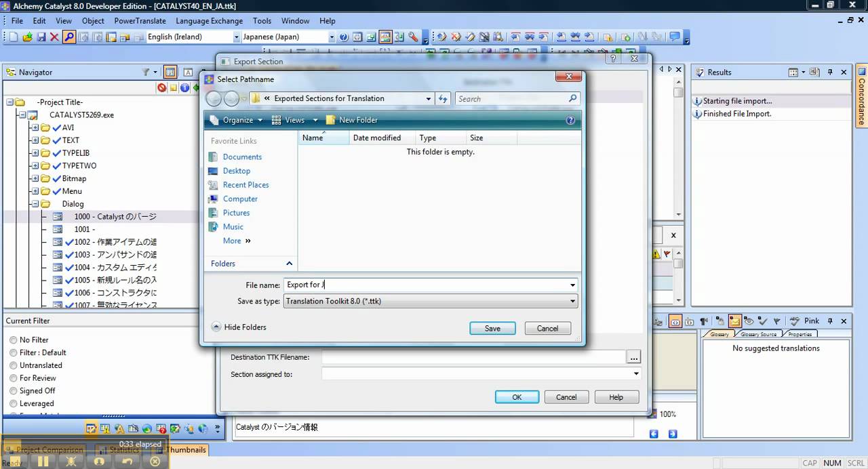Click the Results panel grid view icon
The image size is (868, 469).
coord(793,72)
